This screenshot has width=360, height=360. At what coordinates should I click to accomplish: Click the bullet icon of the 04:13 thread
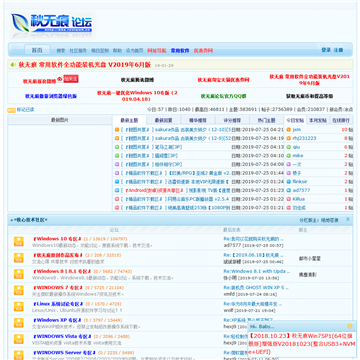pyautogui.click(x=117, y=147)
